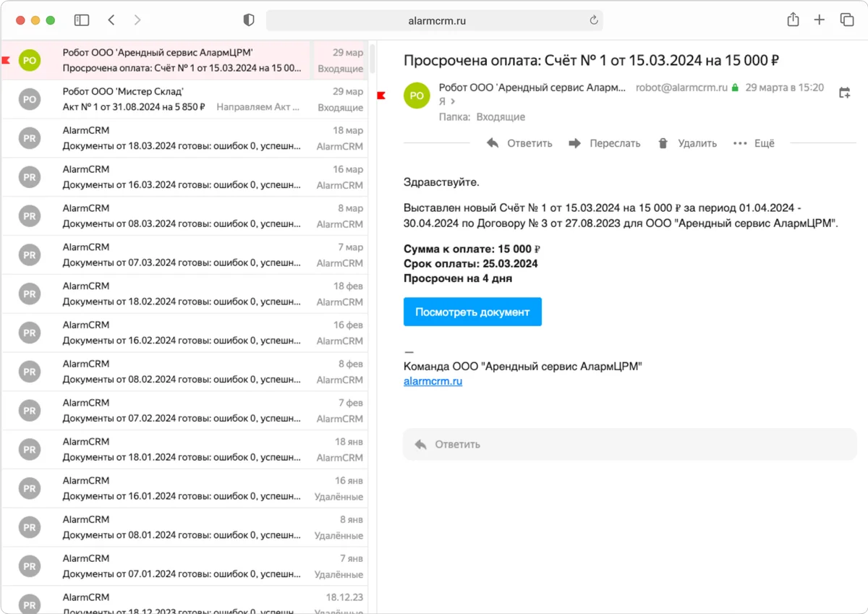The width and height of the screenshot is (868, 614).
Task: Open the AlarmCRM email dated 8 янв
Action: click(x=184, y=528)
